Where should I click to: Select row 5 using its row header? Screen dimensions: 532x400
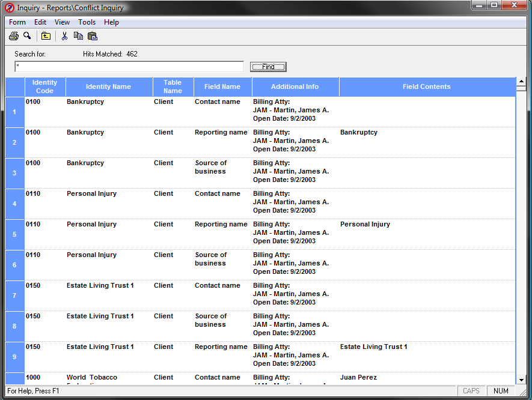(x=14, y=234)
